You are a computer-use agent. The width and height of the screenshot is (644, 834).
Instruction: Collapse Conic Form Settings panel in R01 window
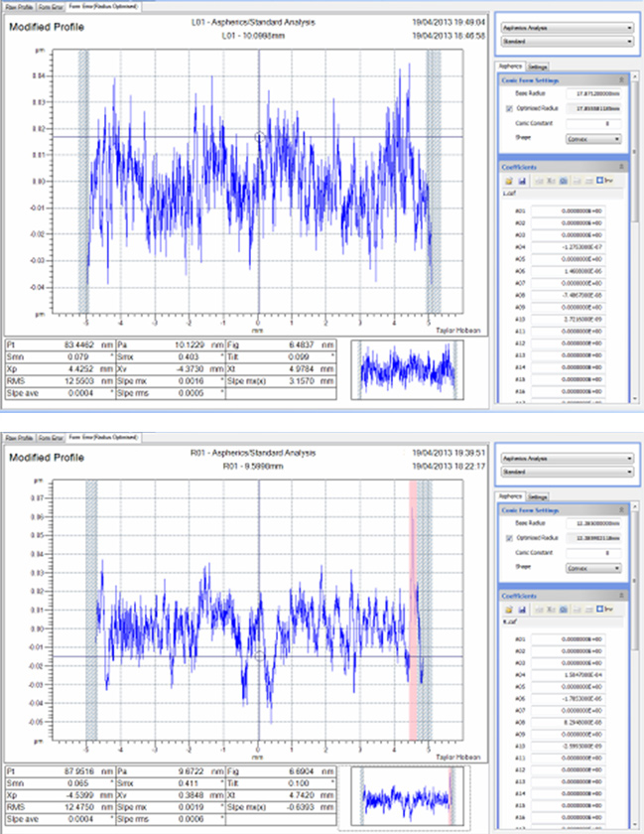621,509
